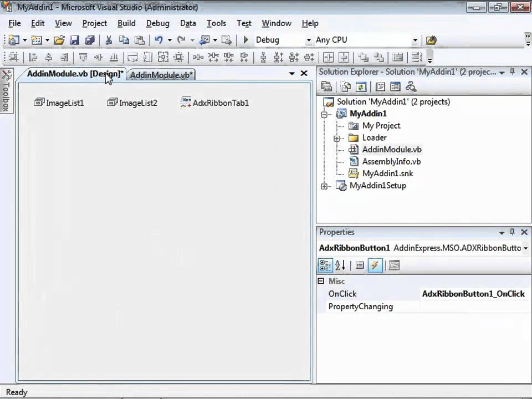Image resolution: width=532 pixels, height=399 pixels.
Task: Switch to the AddinModule.vb code tab
Action: pyautogui.click(x=161, y=75)
